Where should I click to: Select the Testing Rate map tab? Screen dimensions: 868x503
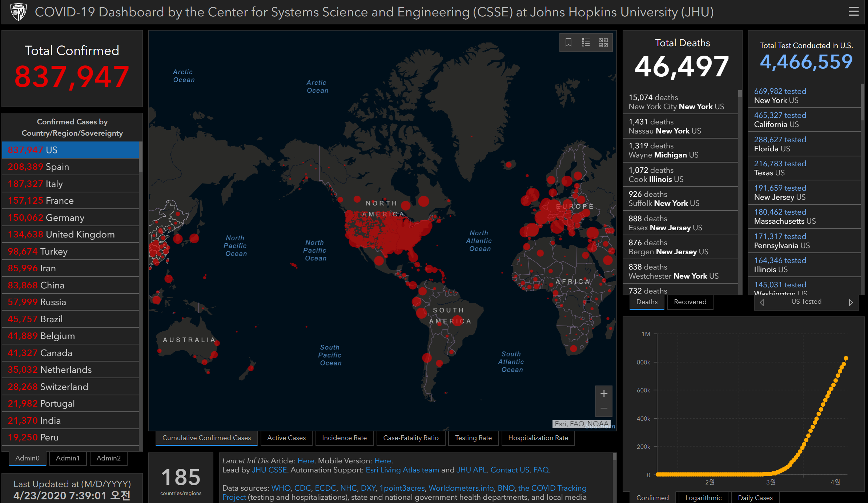coord(473,438)
